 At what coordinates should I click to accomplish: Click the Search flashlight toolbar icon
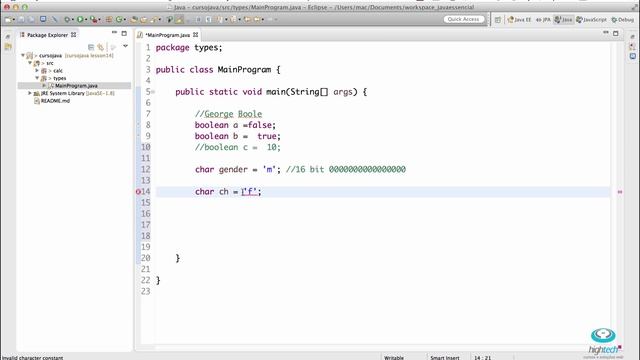coord(153,20)
